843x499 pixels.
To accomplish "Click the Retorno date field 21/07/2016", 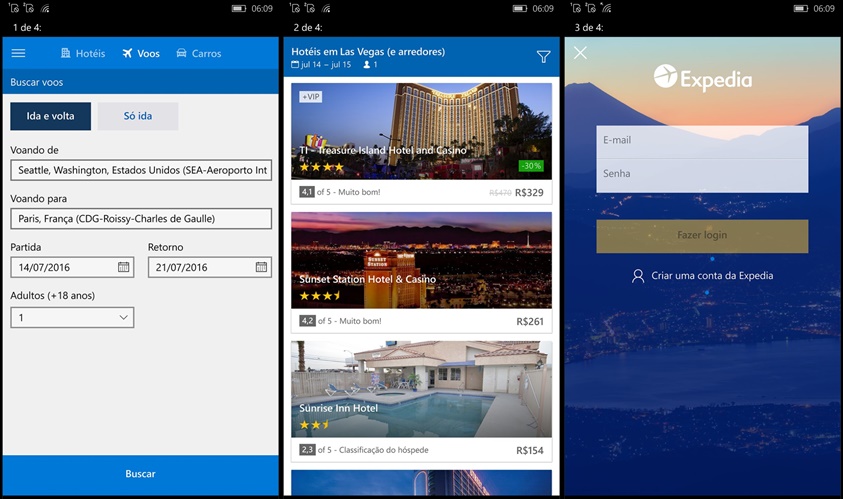I will (x=210, y=267).
